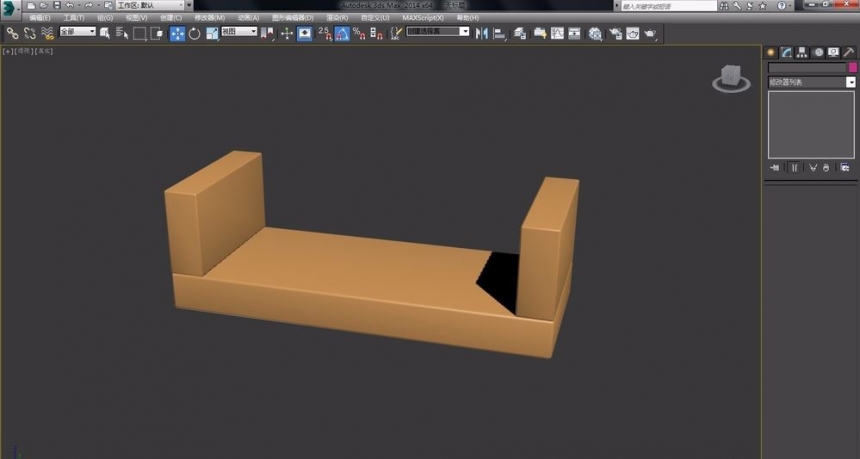
Task: Save the scene with the floppy disk icon
Action: [56, 5]
